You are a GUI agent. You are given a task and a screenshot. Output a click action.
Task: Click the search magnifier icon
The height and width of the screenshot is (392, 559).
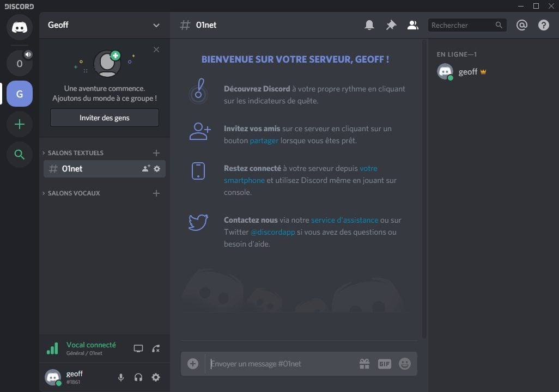[x=499, y=25]
